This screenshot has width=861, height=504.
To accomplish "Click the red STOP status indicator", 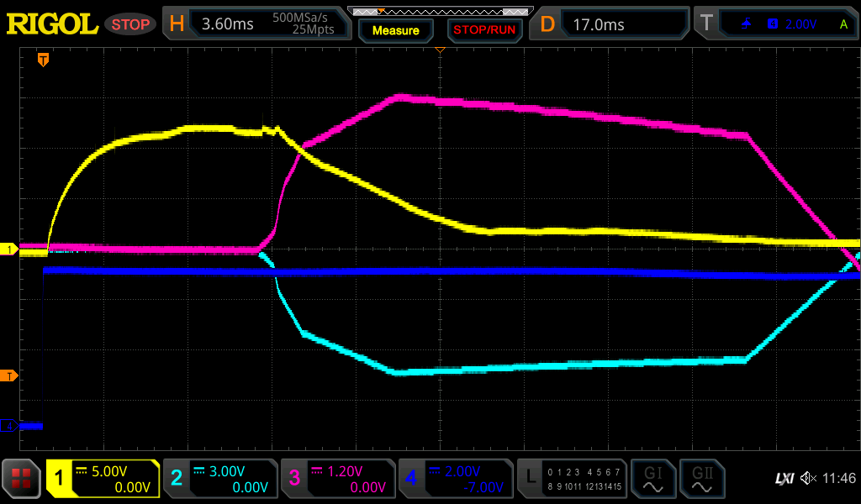I will pos(130,24).
